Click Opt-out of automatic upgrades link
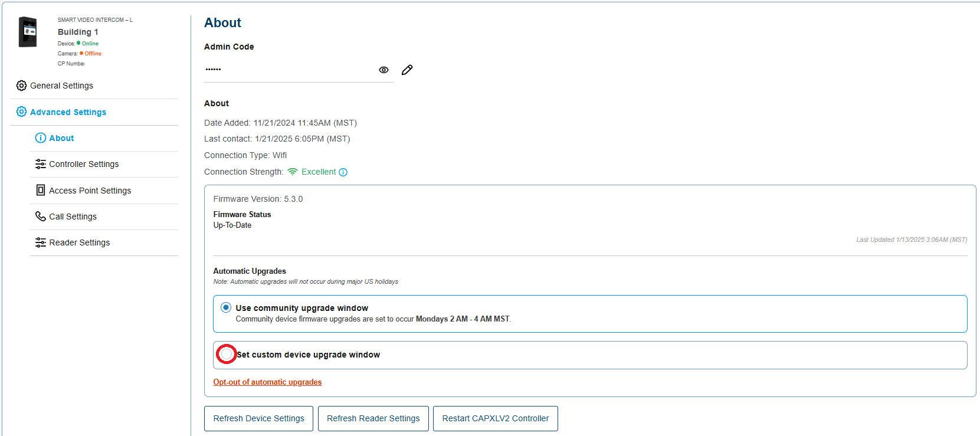Viewport: 980px width, 436px height. (267, 382)
